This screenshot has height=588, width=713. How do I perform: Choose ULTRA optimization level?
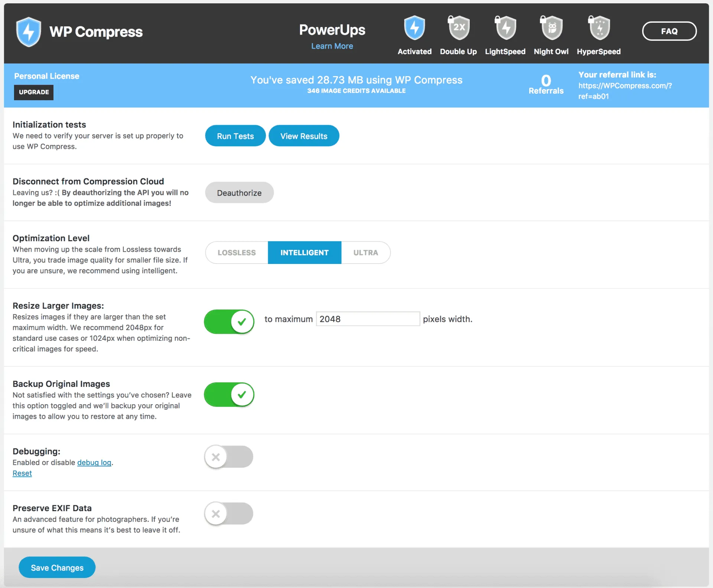point(366,252)
